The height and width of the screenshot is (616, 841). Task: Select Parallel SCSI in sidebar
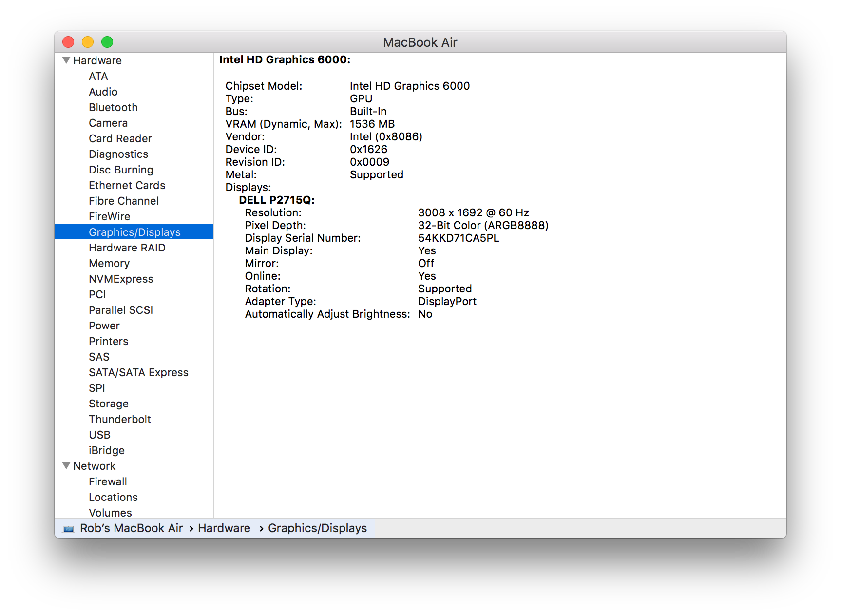[121, 310]
